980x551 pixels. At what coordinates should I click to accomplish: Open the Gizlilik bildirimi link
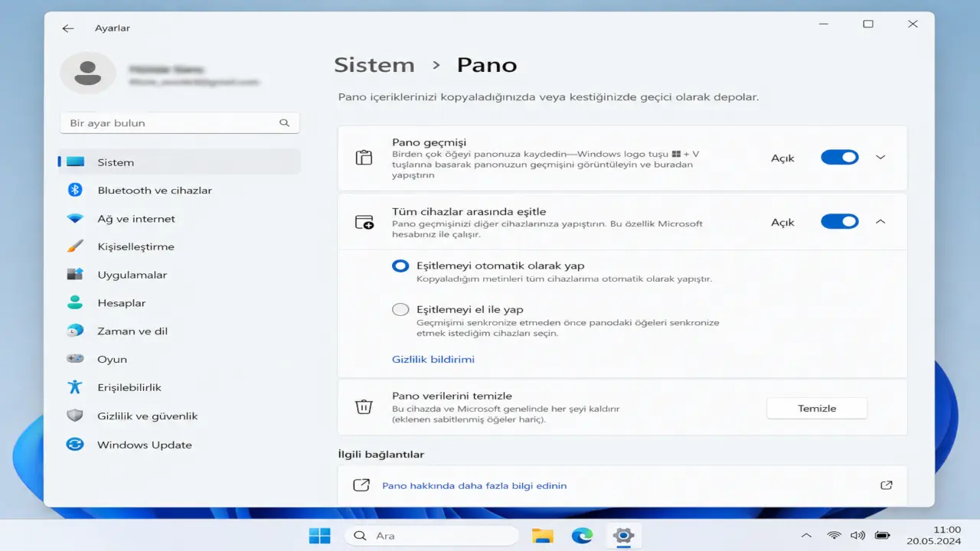[433, 359]
